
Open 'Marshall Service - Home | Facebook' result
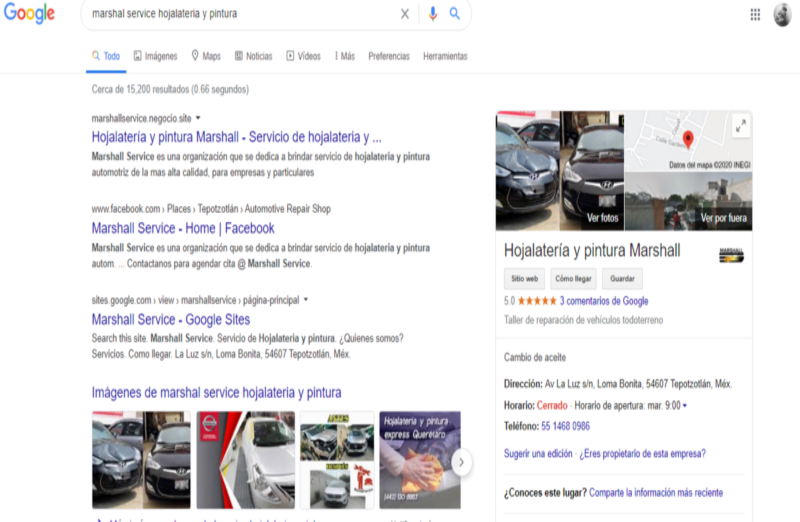[183, 228]
